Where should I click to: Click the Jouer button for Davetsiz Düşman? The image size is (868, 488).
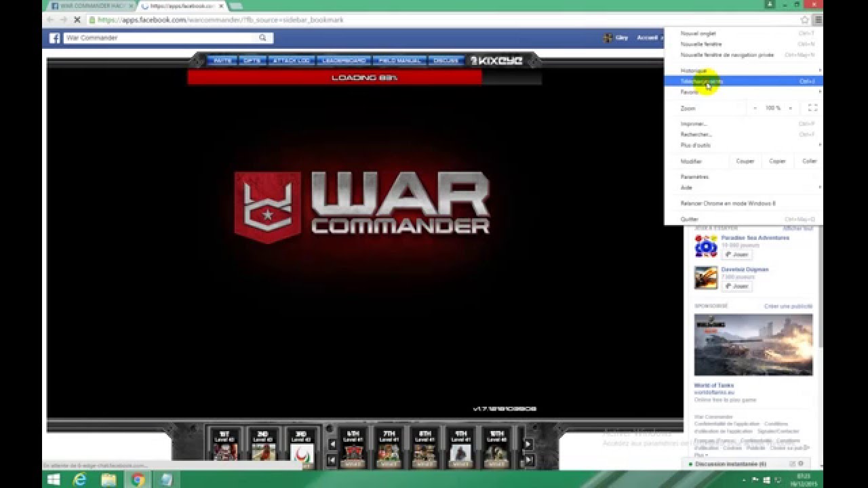736,286
